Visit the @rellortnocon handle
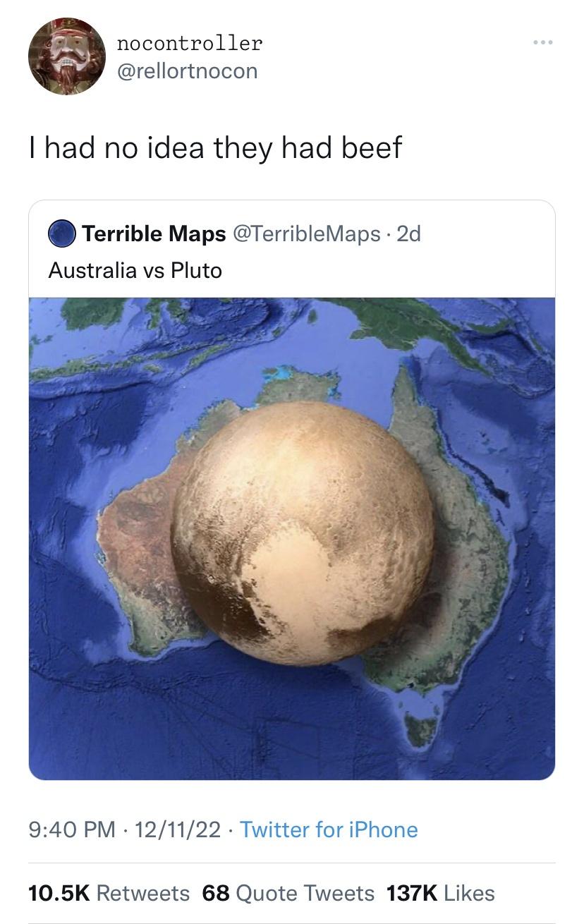The image size is (584, 924). coord(186,71)
